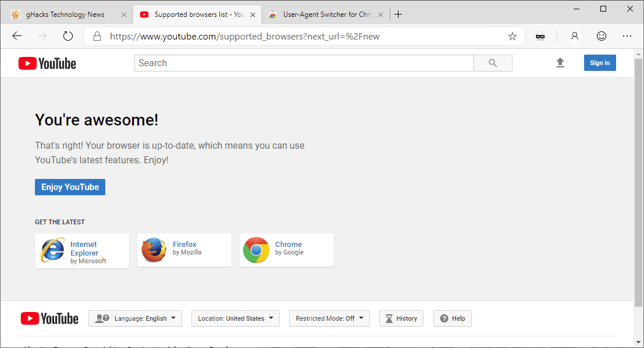644x348 pixels.
Task: Open the User-Agent Switcher extension icon
Action: (540, 36)
